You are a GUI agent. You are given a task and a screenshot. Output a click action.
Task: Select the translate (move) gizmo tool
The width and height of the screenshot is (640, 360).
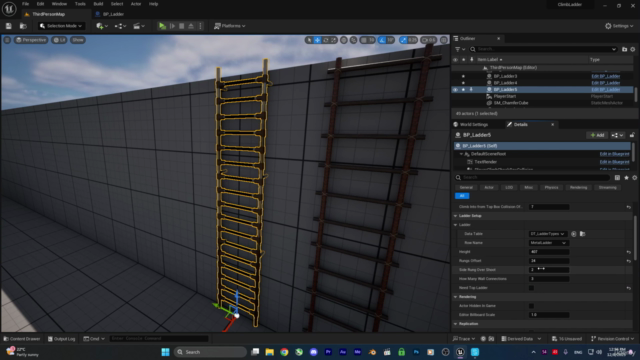tap(317, 40)
